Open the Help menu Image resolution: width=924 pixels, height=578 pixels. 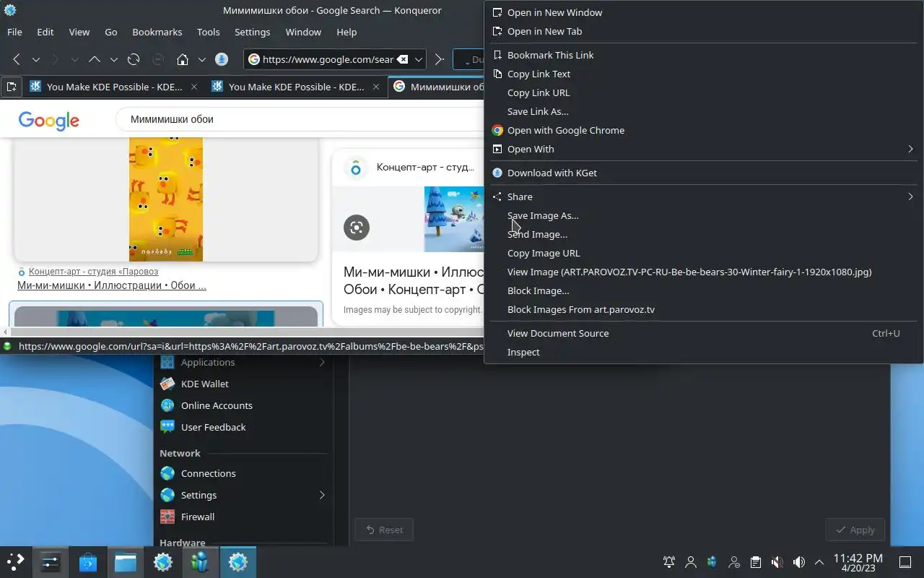pos(346,32)
